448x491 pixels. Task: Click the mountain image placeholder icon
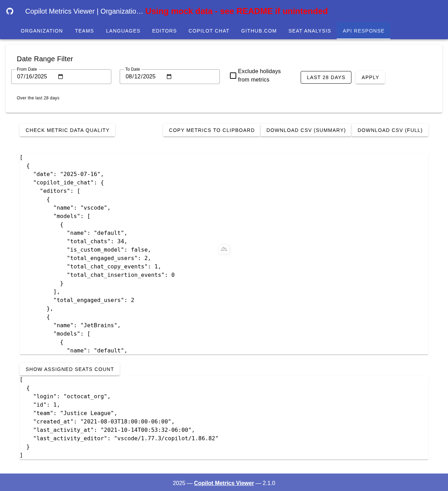tap(224, 249)
